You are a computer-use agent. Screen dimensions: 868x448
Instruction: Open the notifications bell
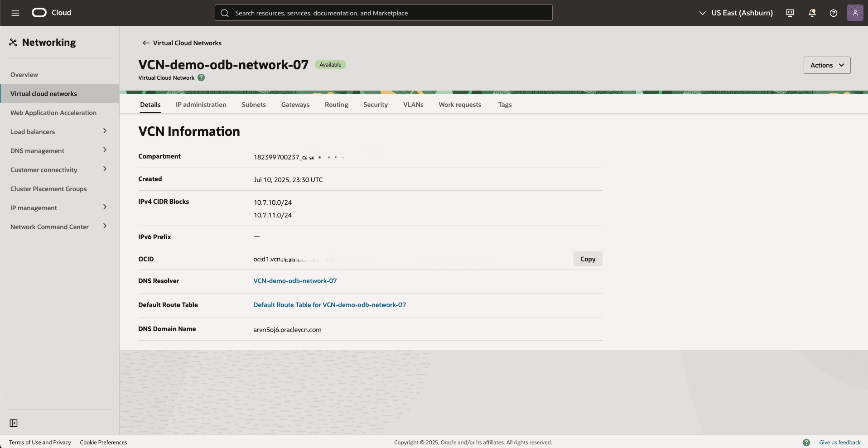coord(811,13)
